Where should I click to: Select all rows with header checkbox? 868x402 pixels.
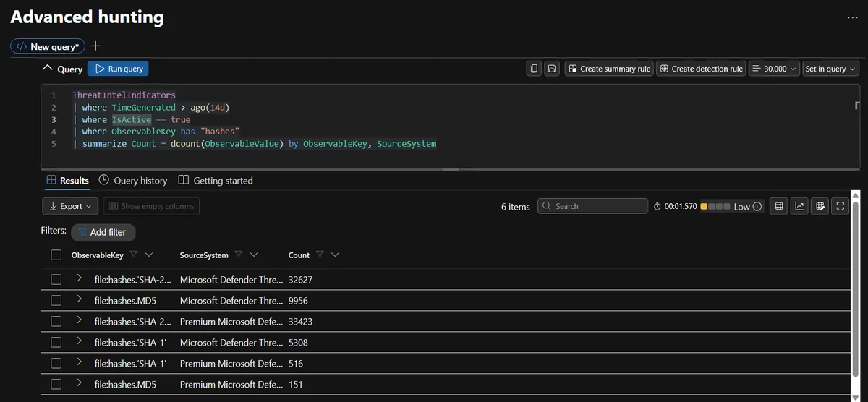pyautogui.click(x=56, y=255)
